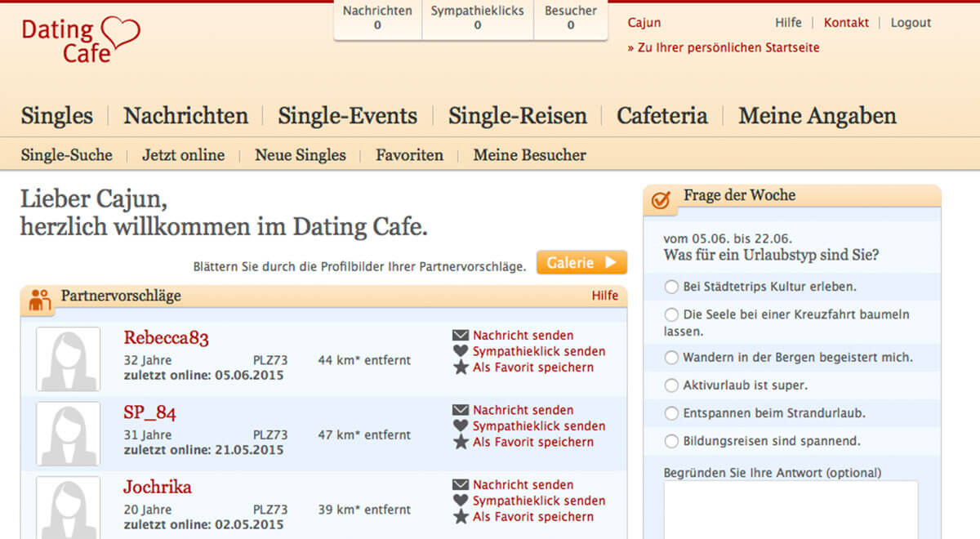The image size is (980, 539).
Task: Click the Frage der Woche checkmark icon
Action: coord(661,199)
